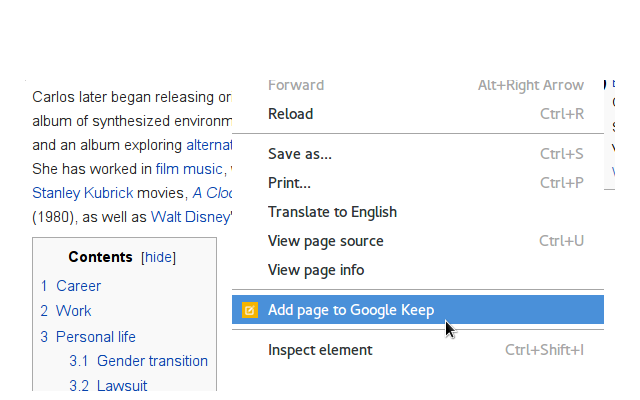Select Add page to Google Keep
Screen dimensions: 640x400
point(350,310)
